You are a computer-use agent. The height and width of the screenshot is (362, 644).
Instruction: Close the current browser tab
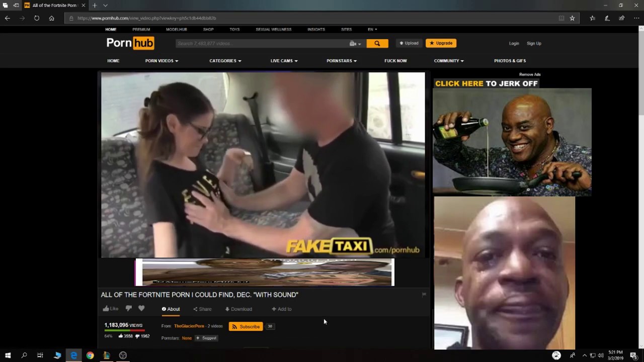[84, 6]
